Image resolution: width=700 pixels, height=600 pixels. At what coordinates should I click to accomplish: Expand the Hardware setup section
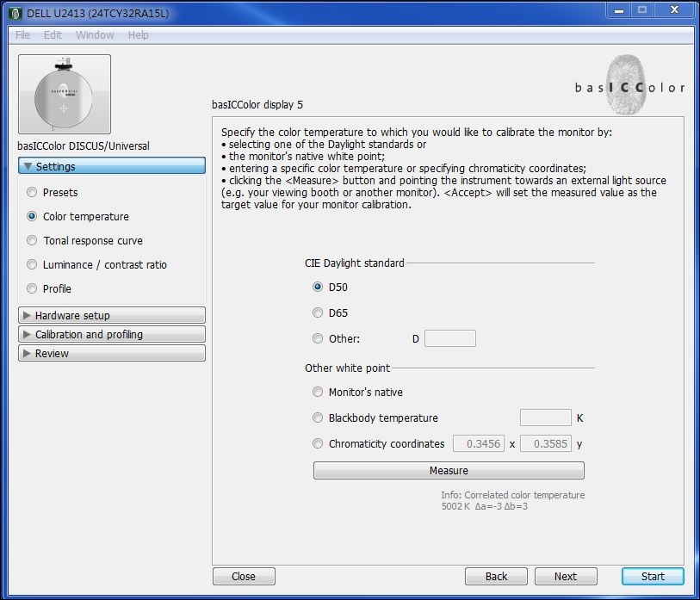click(x=112, y=315)
